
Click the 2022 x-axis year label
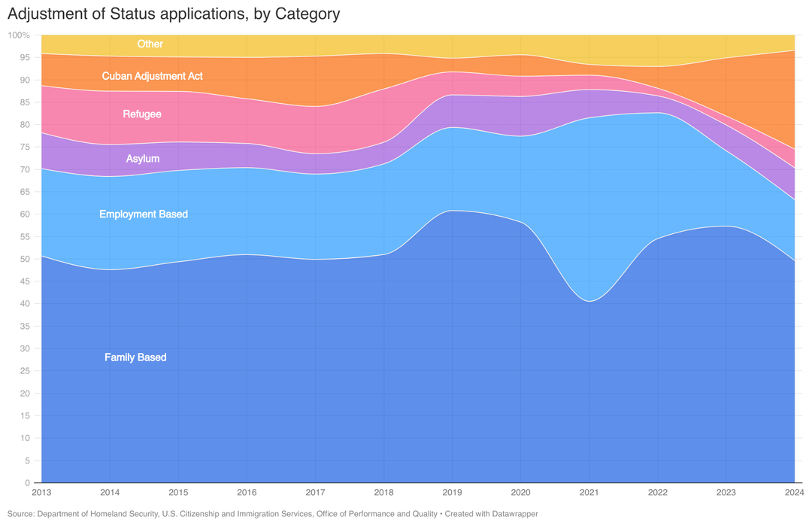(657, 493)
